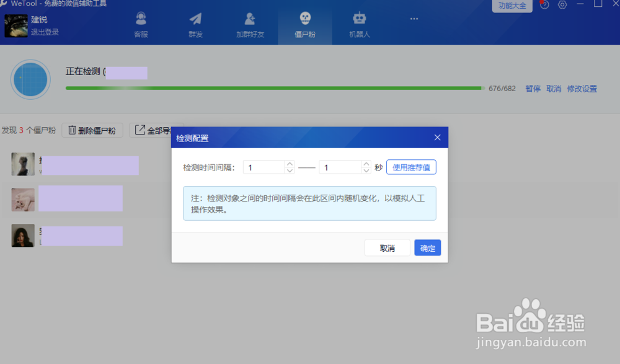Open 修改设置 to modify settings
The width and height of the screenshot is (620, 364).
582,89
